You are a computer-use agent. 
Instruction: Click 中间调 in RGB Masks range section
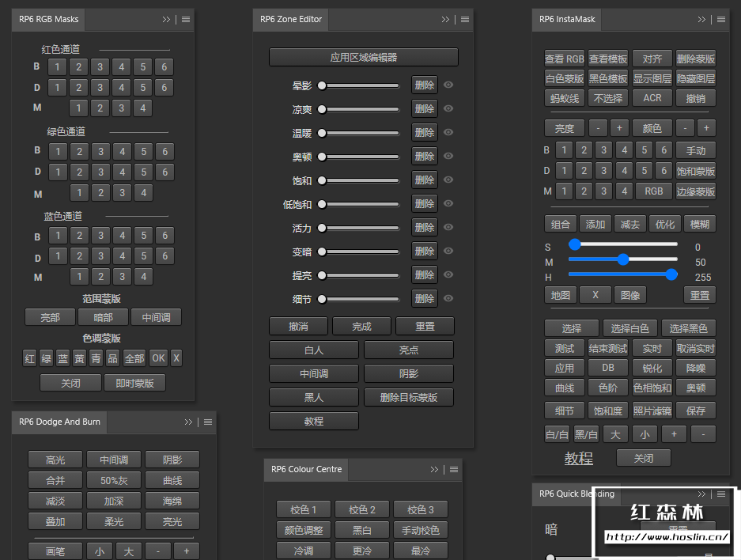[x=156, y=317]
